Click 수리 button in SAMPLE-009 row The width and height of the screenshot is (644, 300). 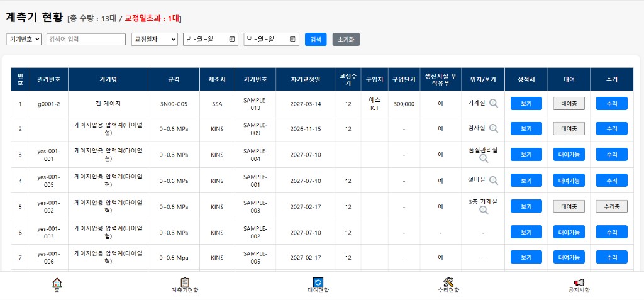coord(611,129)
